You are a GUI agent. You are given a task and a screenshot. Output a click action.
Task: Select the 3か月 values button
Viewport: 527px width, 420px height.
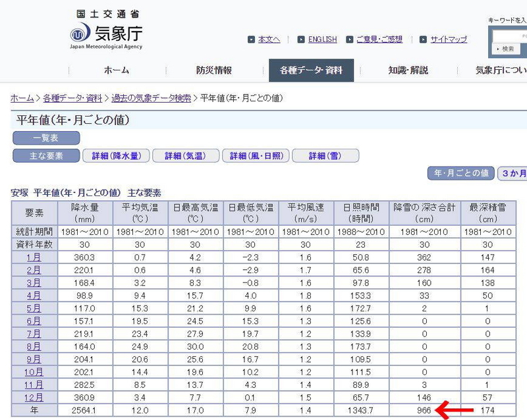coord(513,173)
